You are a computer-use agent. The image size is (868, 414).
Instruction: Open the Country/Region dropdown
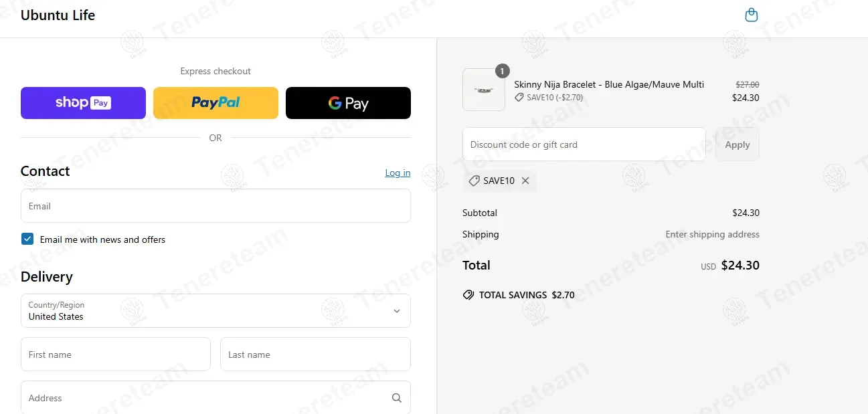pyautogui.click(x=215, y=311)
